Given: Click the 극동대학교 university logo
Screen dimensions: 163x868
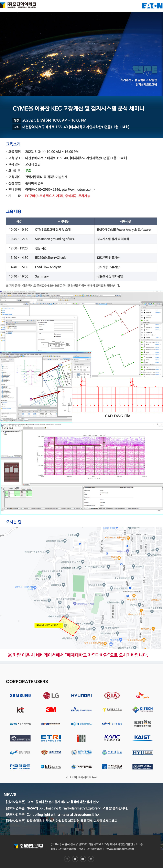Looking at the screenshot, I should [142, 767].
